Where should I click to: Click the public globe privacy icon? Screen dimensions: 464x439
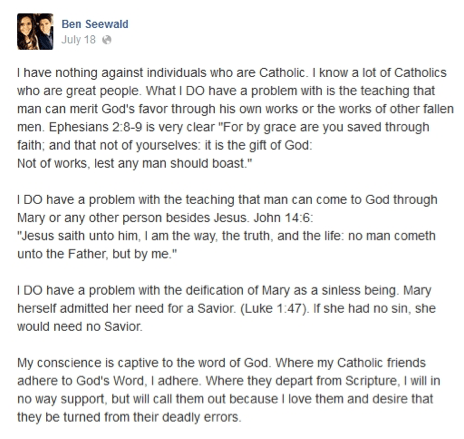pos(107,40)
